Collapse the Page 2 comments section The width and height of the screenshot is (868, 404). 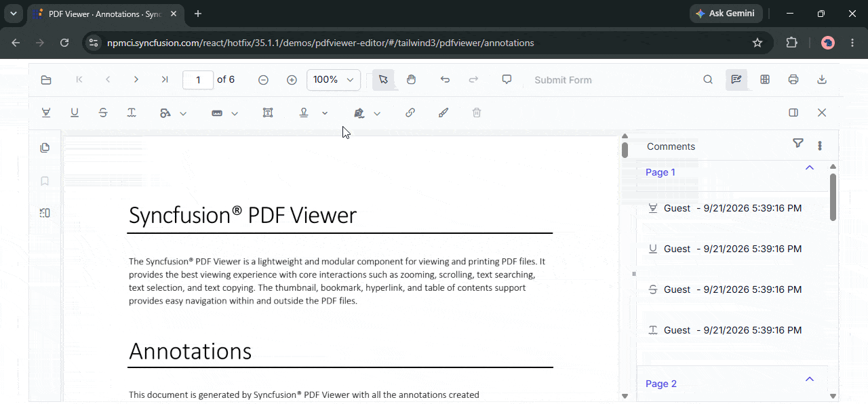[x=809, y=379]
